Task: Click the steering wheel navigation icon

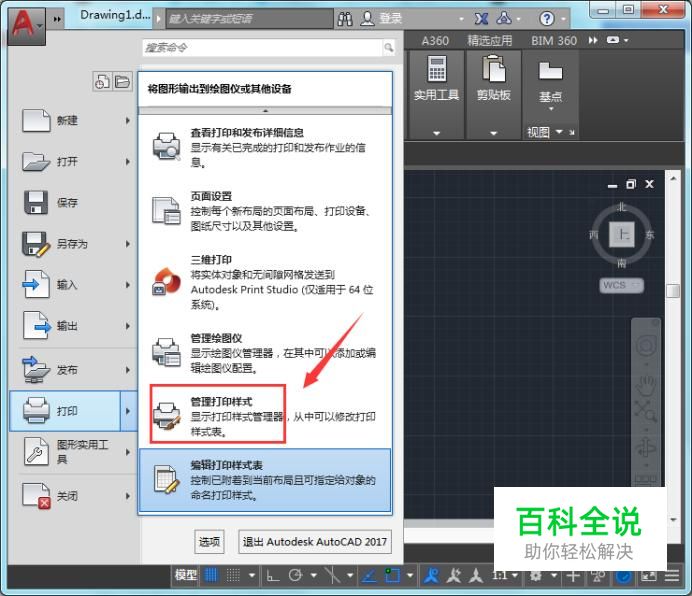Action: click(x=646, y=345)
